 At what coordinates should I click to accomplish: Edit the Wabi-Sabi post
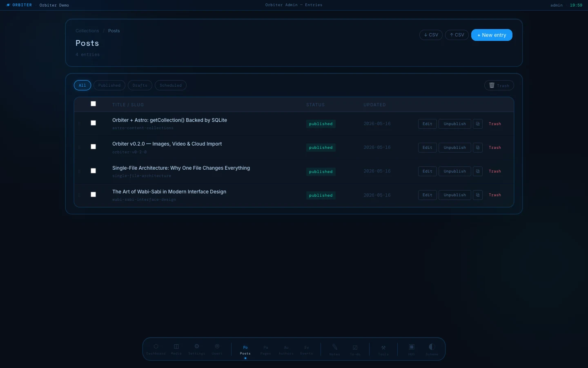(428, 195)
